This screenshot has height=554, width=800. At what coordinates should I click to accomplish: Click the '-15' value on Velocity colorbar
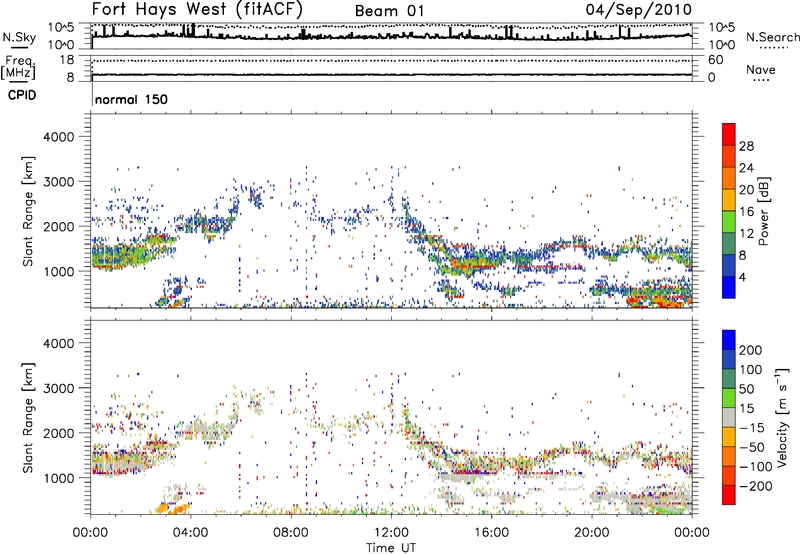click(752, 428)
